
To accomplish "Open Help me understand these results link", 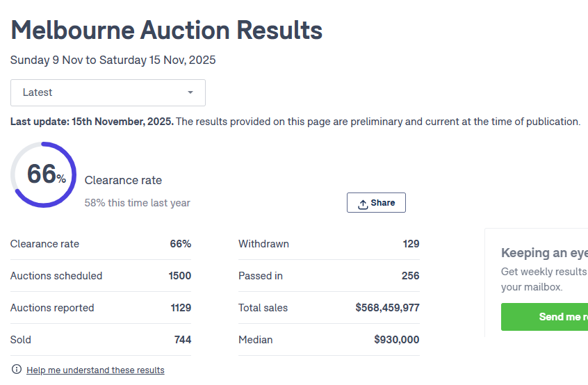I will point(95,370).
